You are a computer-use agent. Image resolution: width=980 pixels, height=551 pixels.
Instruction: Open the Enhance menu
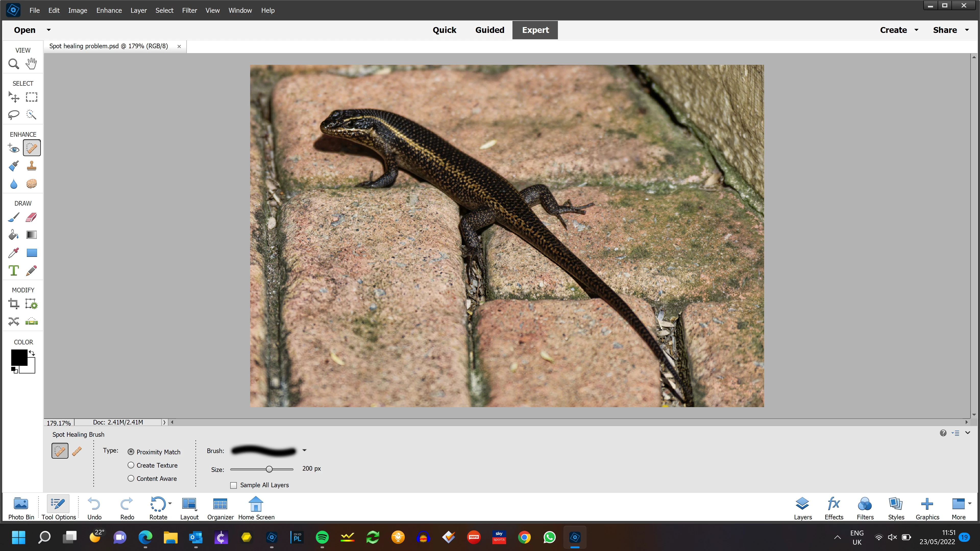(x=109, y=10)
